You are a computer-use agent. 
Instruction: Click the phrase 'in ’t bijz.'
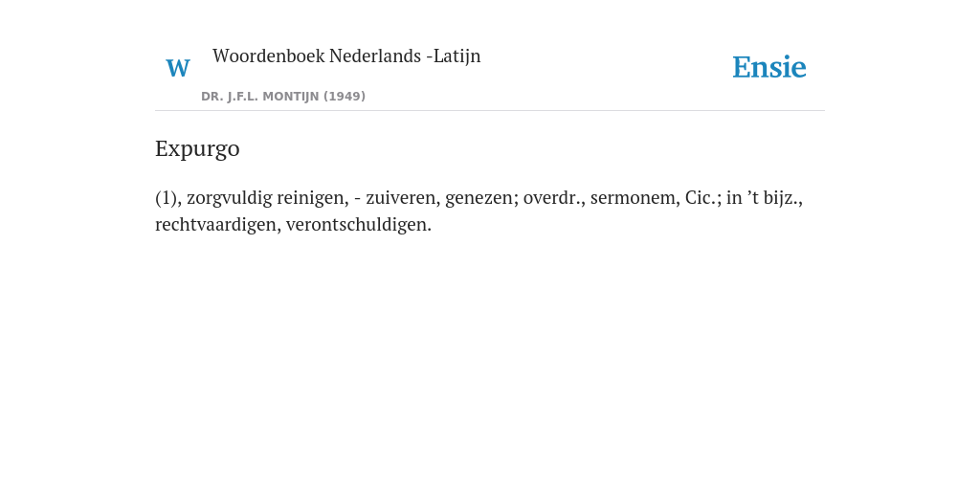pyautogui.click(x=762, y=198)
